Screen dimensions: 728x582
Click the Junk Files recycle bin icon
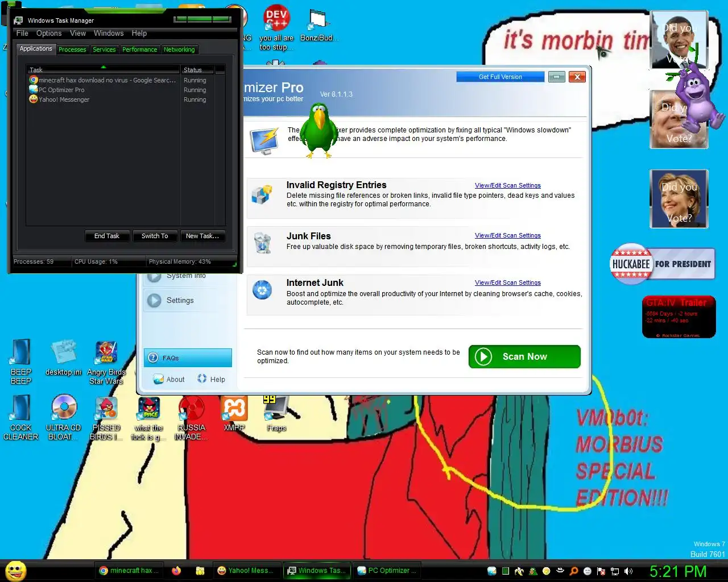262,243
